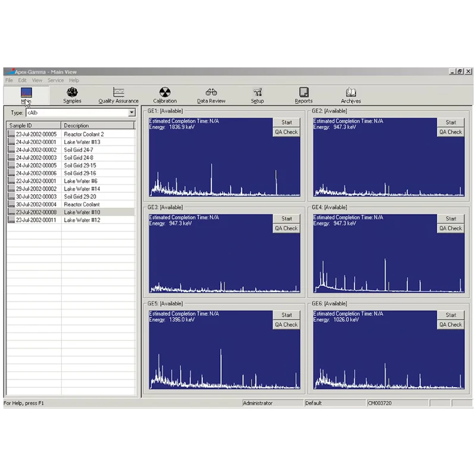The height and width of the screenshot is (476, 476).
Task: Open the Reports toolbar icon
Action: pyautogui.click(x=303, y=93)
